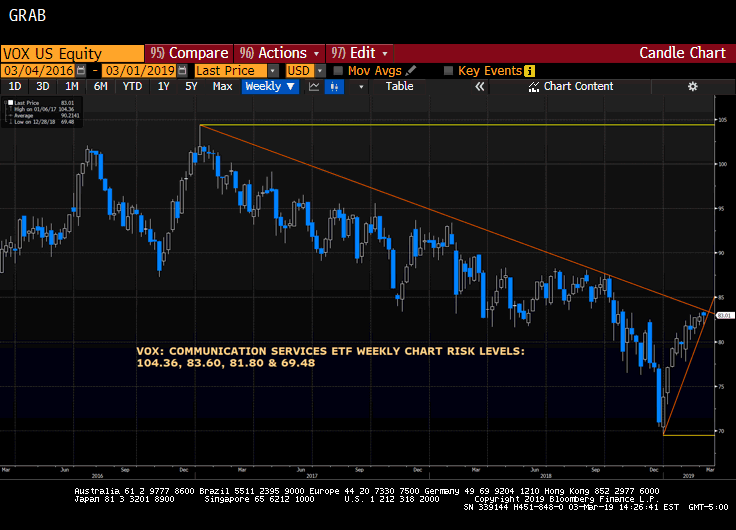Screen dimensions: 736x530
Task: Edit the 03/01/2019 end date field
Action: [x=139, y=71]
